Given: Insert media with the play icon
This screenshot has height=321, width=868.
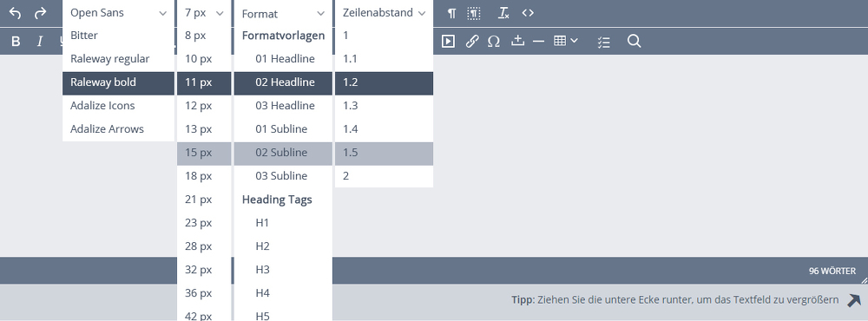Looking at the screenshot, I should [449, 41].
